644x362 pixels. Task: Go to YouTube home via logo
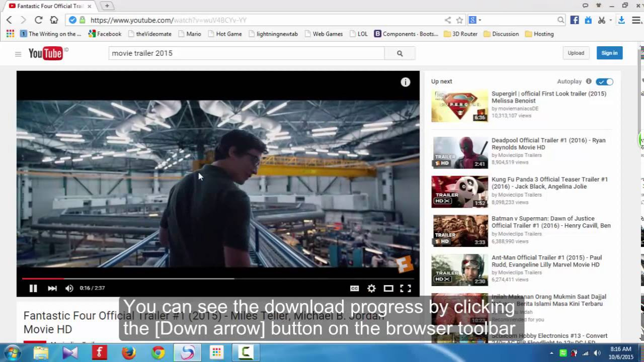[x=46, y=53]
